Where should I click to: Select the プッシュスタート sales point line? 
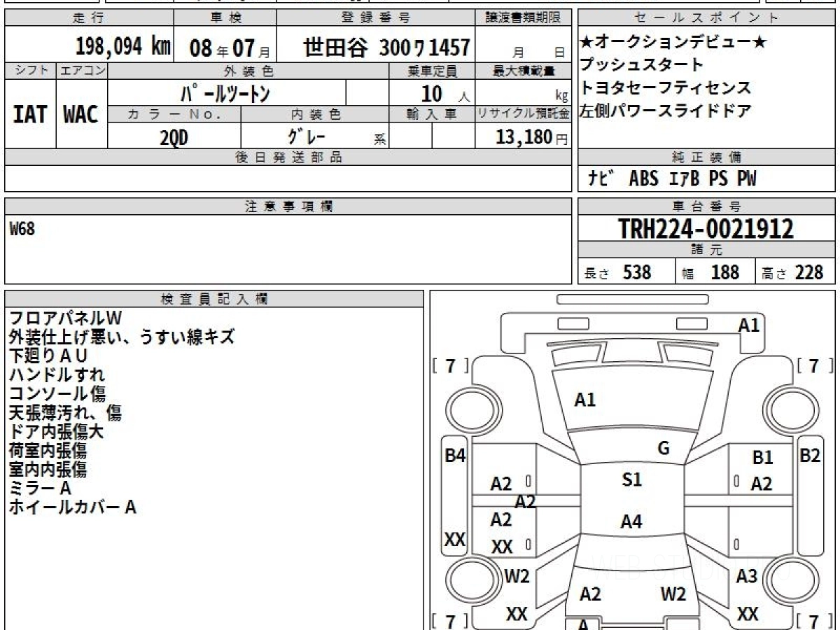(x=641, y=65)
